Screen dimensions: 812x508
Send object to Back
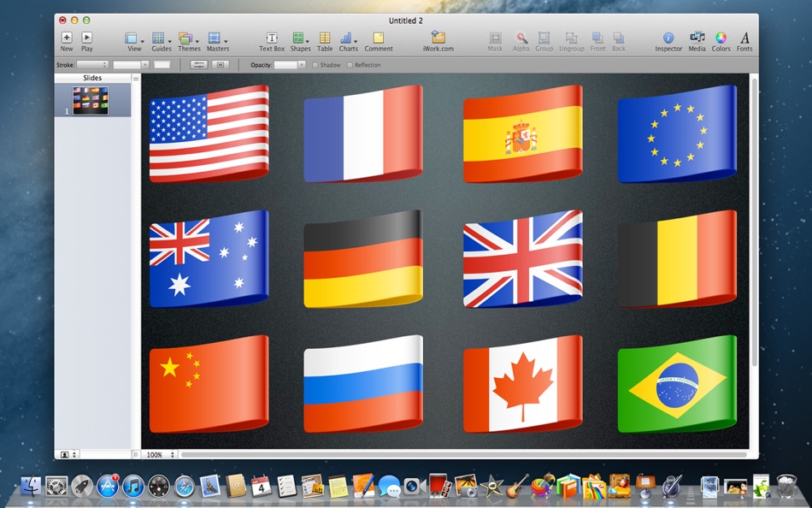click(619, 41)
